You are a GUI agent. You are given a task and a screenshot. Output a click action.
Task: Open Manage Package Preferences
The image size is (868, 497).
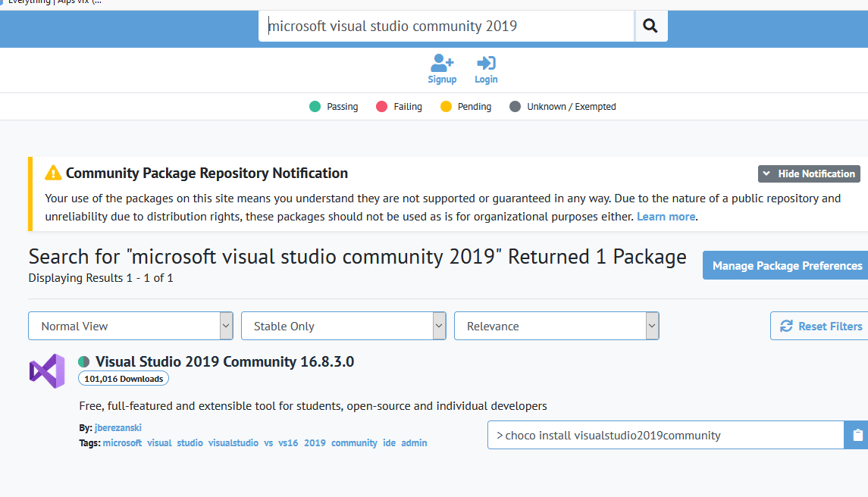click(787, 265)
